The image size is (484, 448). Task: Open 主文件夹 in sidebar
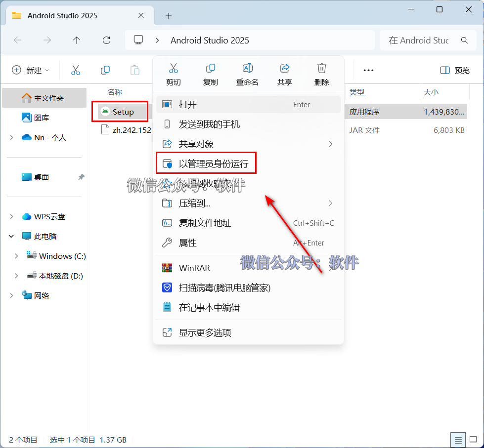click(x=44, y=98)
